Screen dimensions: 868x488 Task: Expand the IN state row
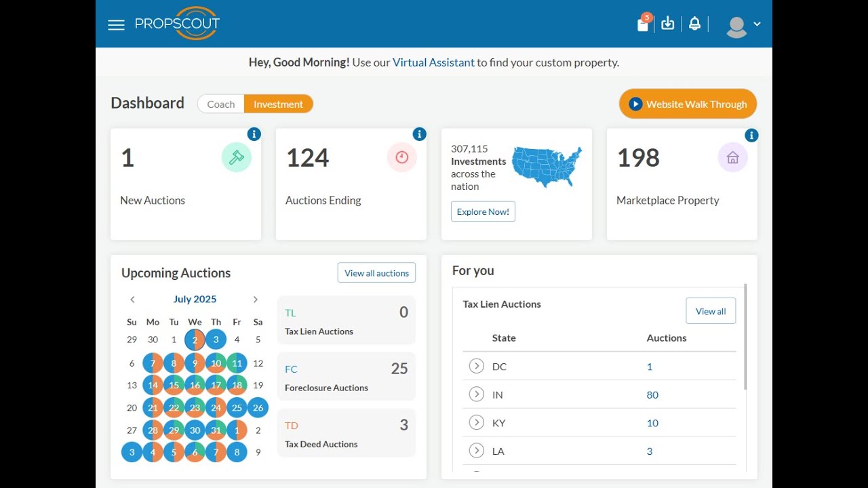coord(477,394)
